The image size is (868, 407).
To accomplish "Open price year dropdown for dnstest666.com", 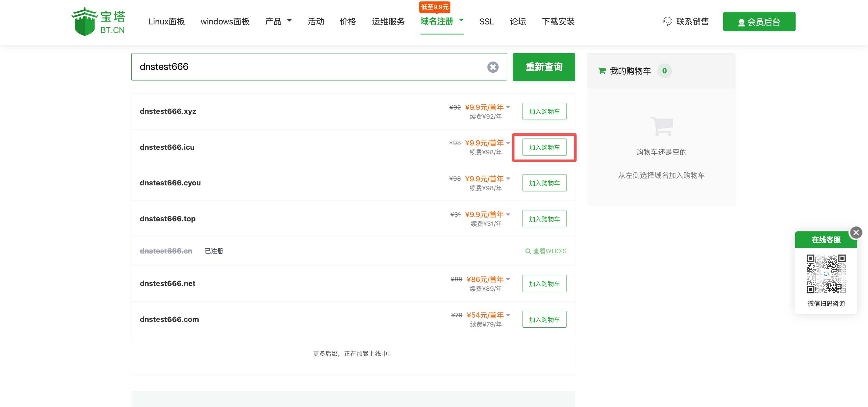I will [508, 315].
